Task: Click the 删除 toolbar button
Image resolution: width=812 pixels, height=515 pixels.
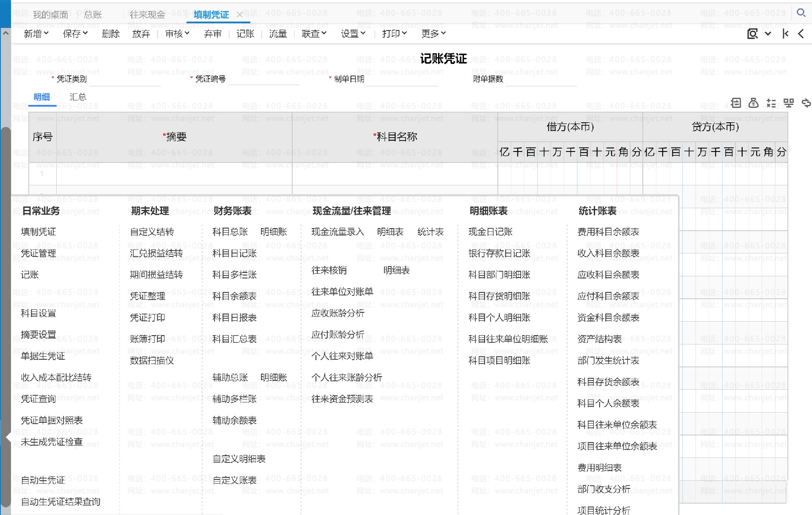Action: [x=111, y=34]
